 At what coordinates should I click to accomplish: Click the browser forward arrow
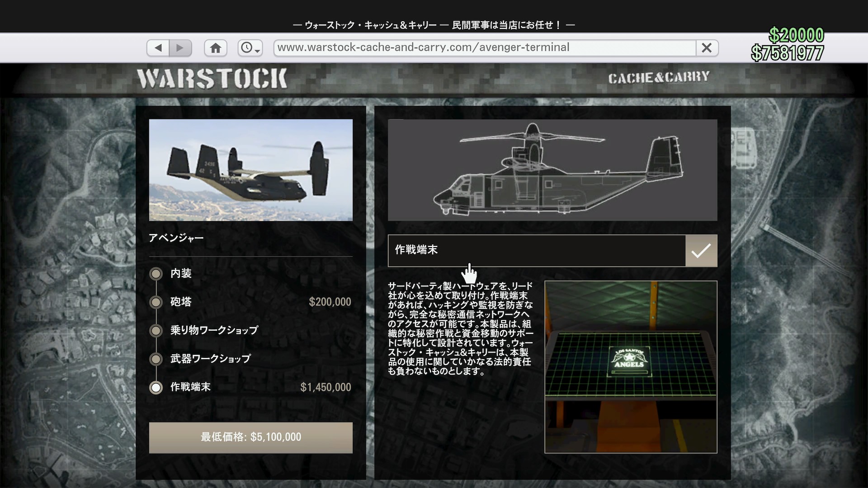tap(180, 48)
